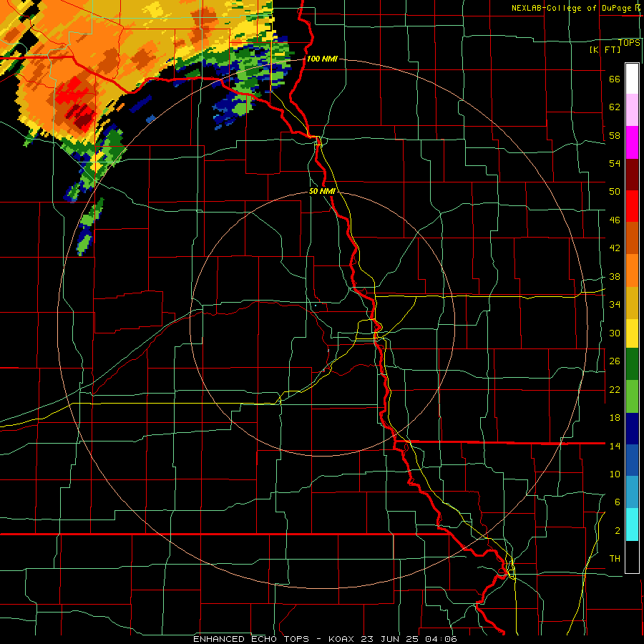Viewport: 644px width, 644px height.
Task: Click the light pink 62 kft legend swatch
Action: [632, 110]
